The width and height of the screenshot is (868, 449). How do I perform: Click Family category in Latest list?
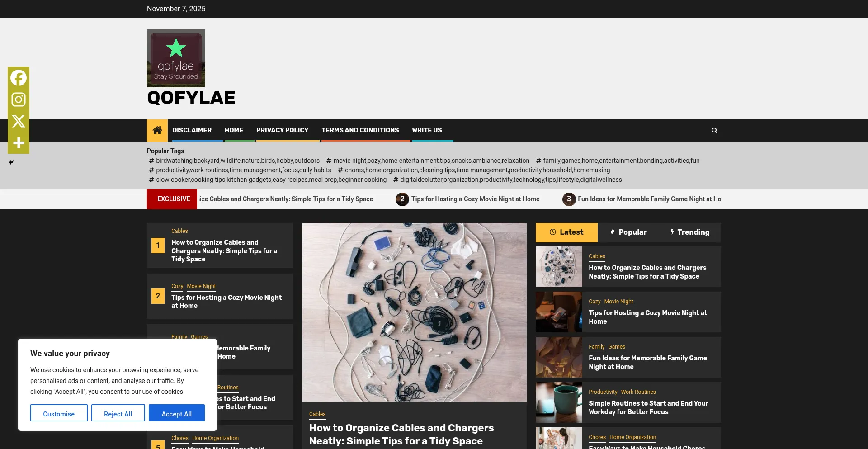[x=596, y=347]
